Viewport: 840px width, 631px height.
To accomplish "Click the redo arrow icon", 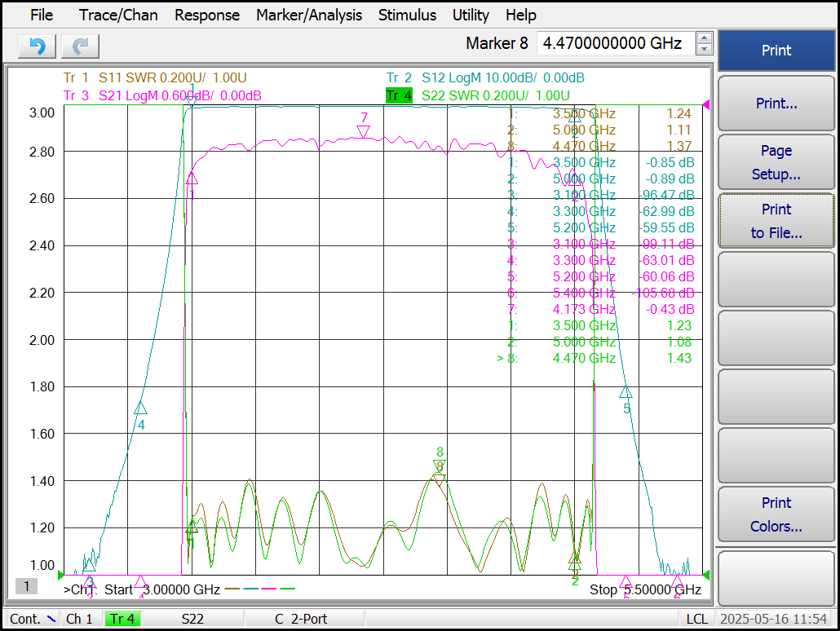I will pyautogui.click(x=81, y=46).
